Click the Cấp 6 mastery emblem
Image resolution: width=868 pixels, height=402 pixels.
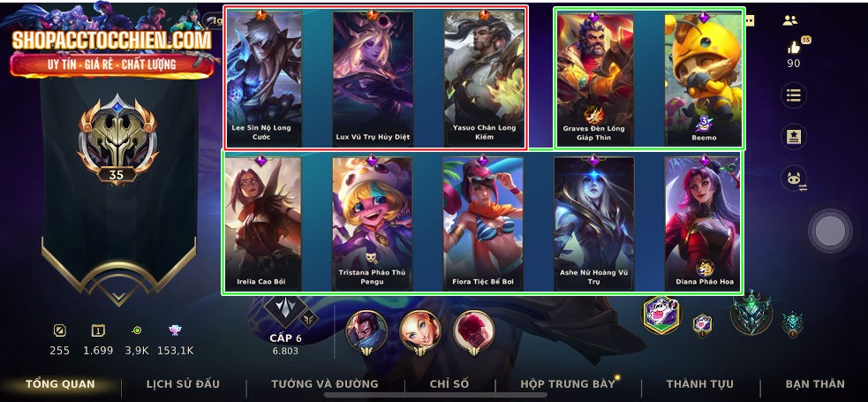(x=285, y=311)
